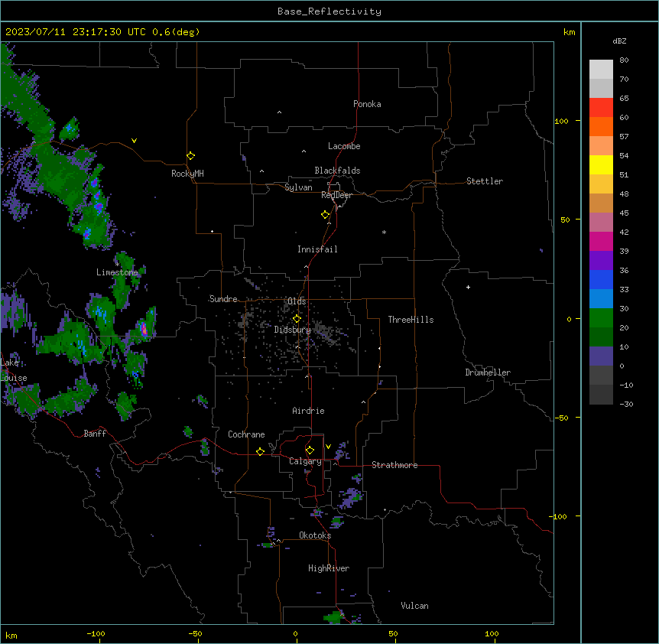Pick the blue 36-33 dBZ legend swatch
The image size is (659, 644).
601,279
